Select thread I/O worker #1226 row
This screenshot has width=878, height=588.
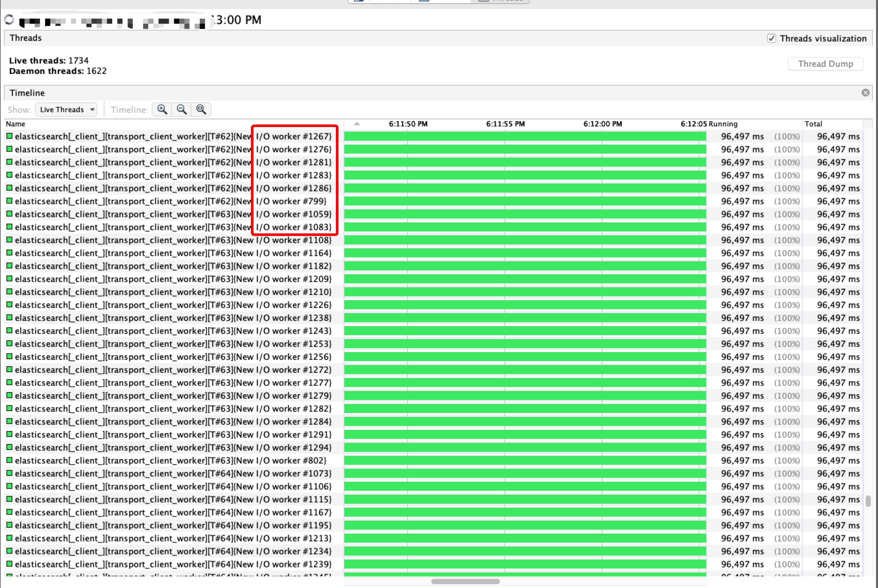click(x=433, y=305)
